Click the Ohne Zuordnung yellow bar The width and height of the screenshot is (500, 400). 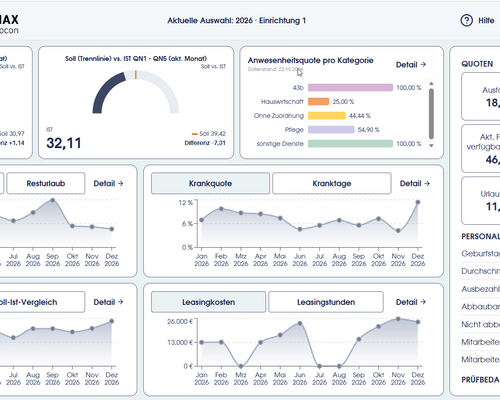click(x=327, y=116)
